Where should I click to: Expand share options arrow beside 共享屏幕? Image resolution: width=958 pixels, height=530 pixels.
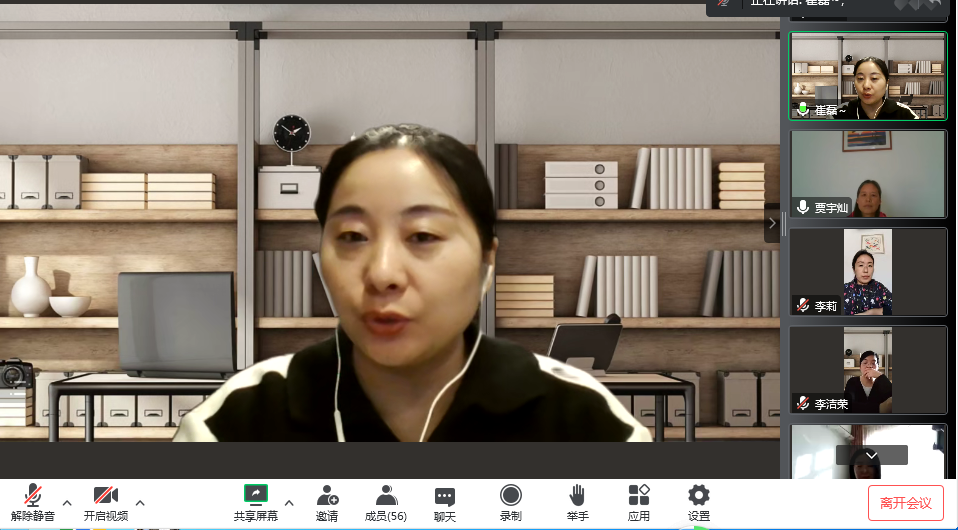coord(289,502)
